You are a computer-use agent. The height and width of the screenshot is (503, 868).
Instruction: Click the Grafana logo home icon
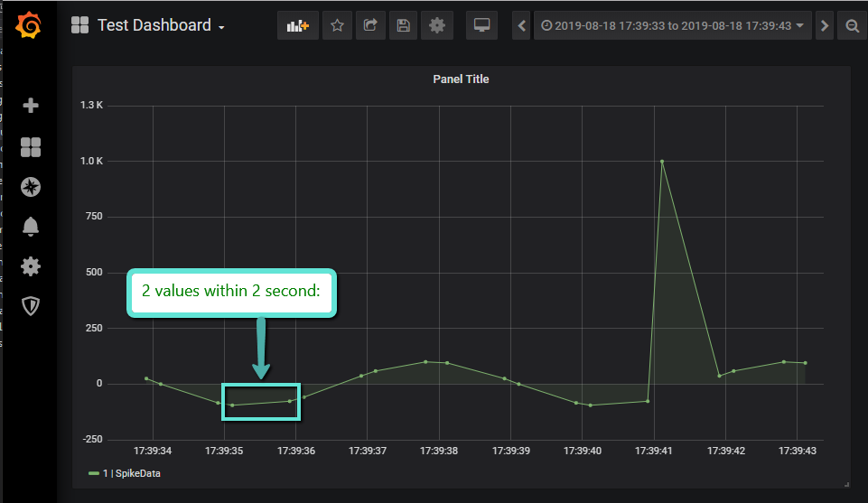29,26
